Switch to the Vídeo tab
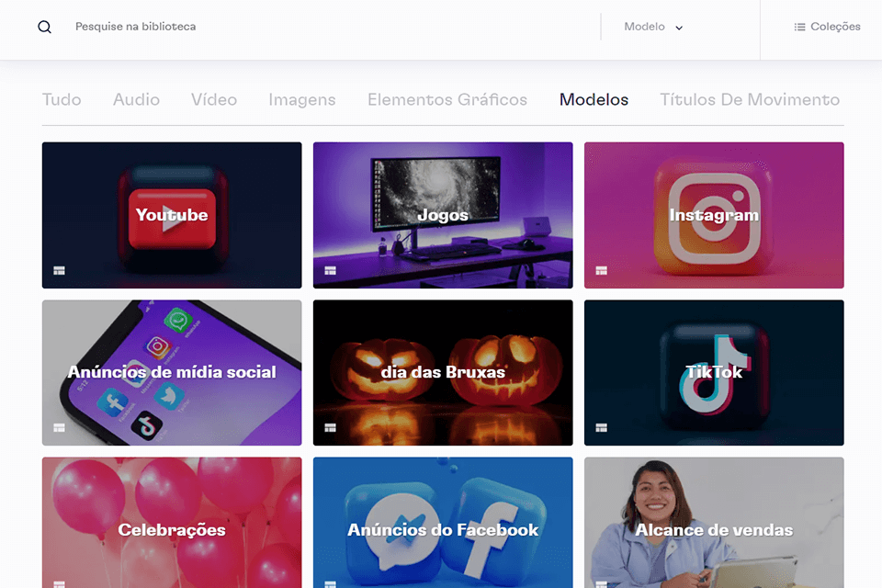 pos(214,99)
